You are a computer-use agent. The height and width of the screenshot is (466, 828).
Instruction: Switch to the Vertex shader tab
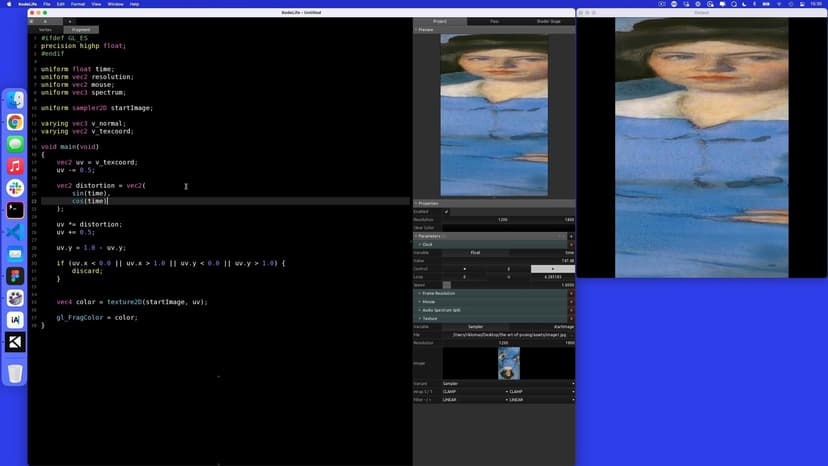[x=45, y=29]
